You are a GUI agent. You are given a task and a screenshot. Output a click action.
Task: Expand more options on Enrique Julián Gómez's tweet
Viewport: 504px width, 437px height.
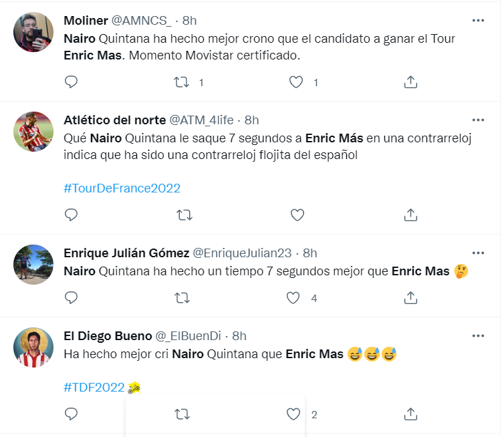[x=478, y=253]
